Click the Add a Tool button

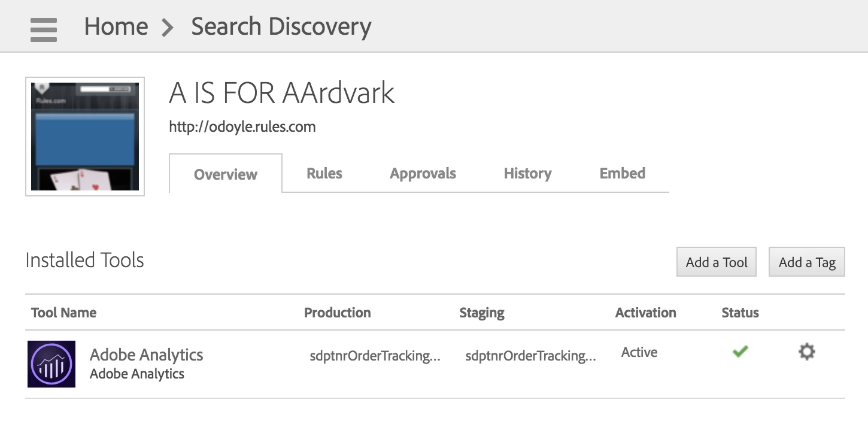717,262
